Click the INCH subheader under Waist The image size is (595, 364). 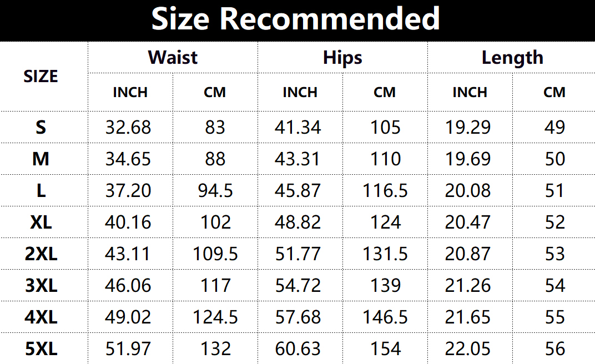coord(130,92)
